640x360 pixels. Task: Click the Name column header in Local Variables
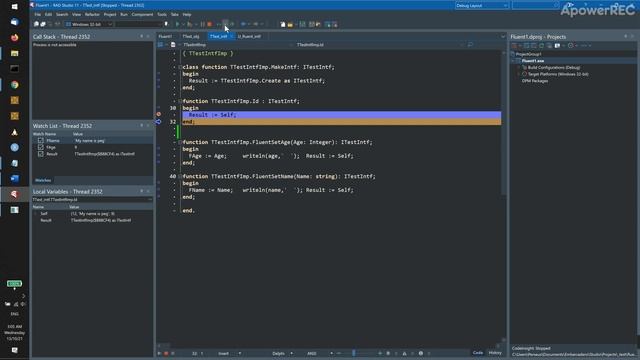coord(38,207)
